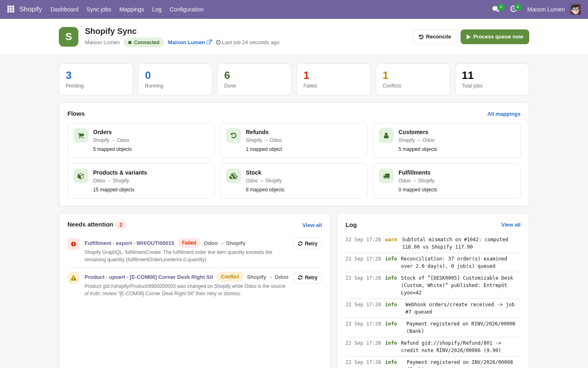Click the Orders cart icon
Viewport: 588px width, 368px height.
click(x=81, y=135)
